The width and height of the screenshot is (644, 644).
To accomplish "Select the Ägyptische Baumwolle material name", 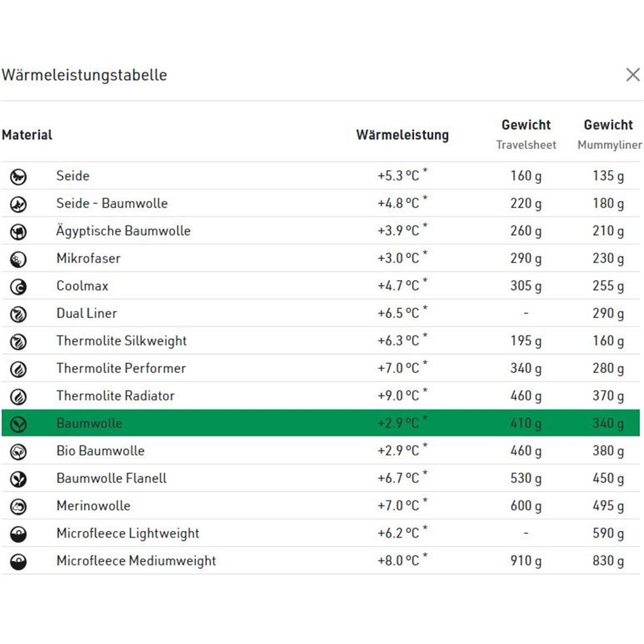I will [123, 230].
